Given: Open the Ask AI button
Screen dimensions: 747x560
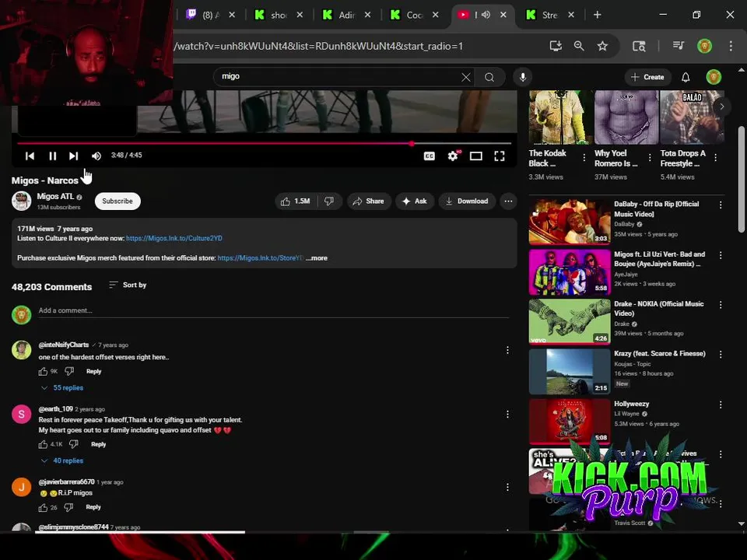Looking at the screenshot, I should [x=415, y=201].
